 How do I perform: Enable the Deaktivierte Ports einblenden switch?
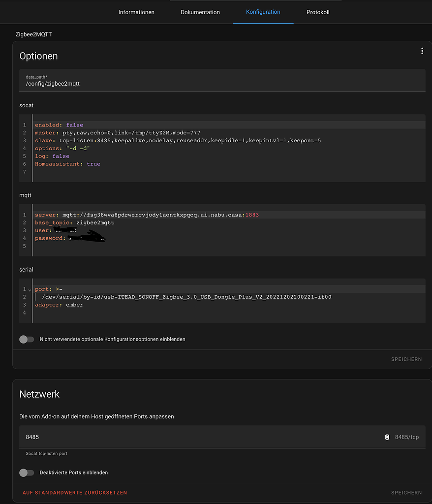coord(27,472)
